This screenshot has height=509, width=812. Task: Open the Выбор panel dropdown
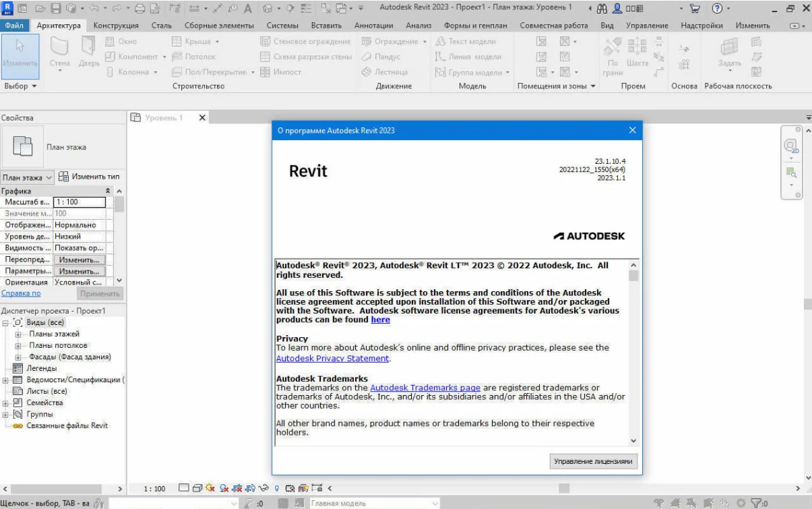tap(21, 86)
